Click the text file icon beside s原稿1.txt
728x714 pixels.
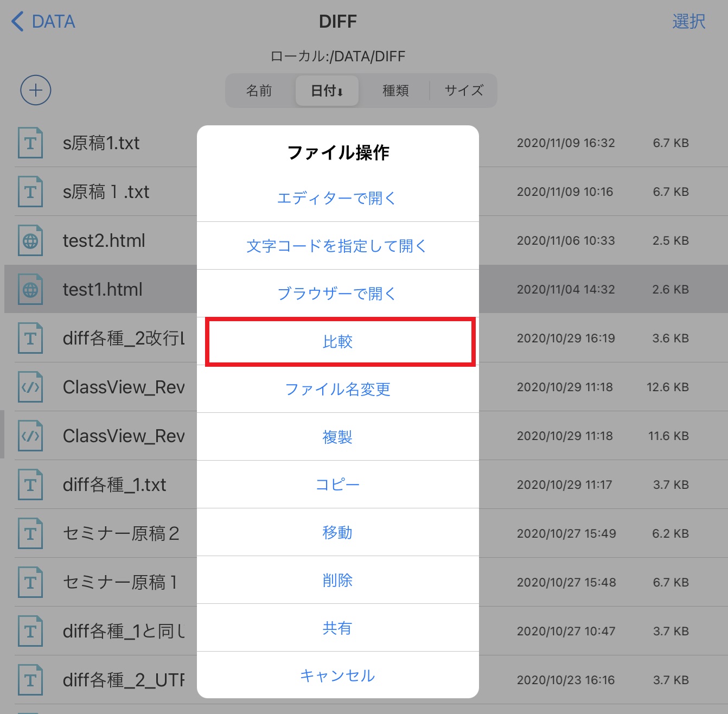click(30, 143)
